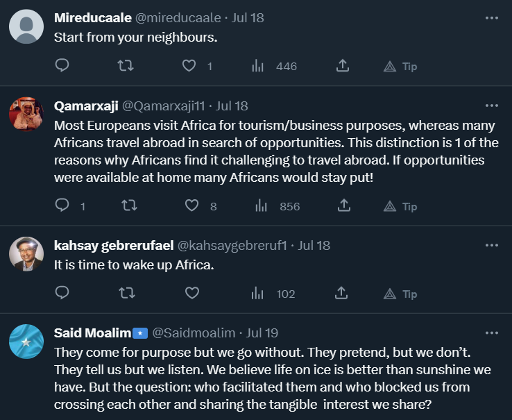The width and height of the screenshot is (512, 420).
Task: Reply to Mireducaale's tweet
Action: (62, 66)
